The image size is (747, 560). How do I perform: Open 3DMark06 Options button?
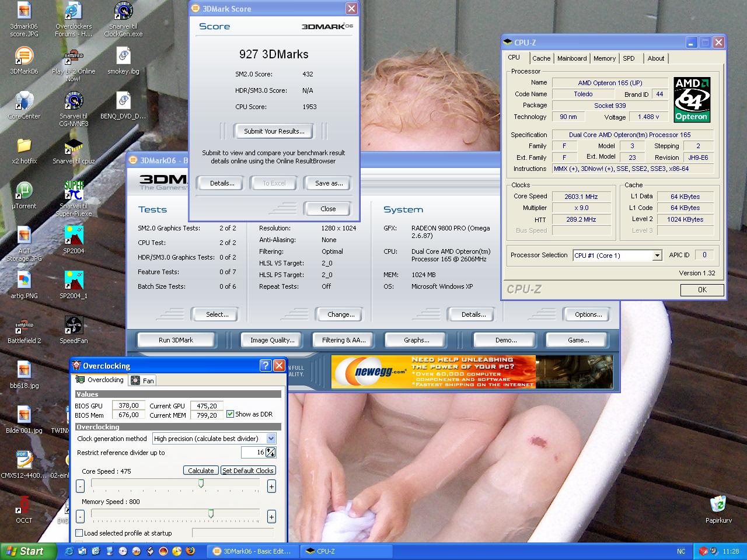point(588,314)
